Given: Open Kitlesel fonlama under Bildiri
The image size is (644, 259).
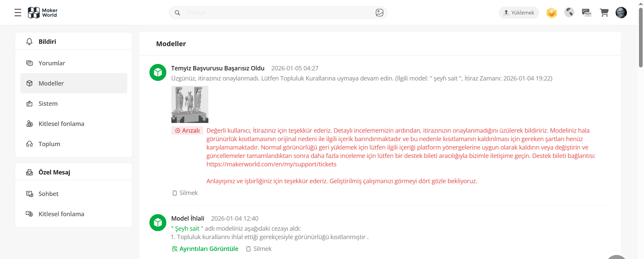Looking at the screenshot, I should [61, 124].
